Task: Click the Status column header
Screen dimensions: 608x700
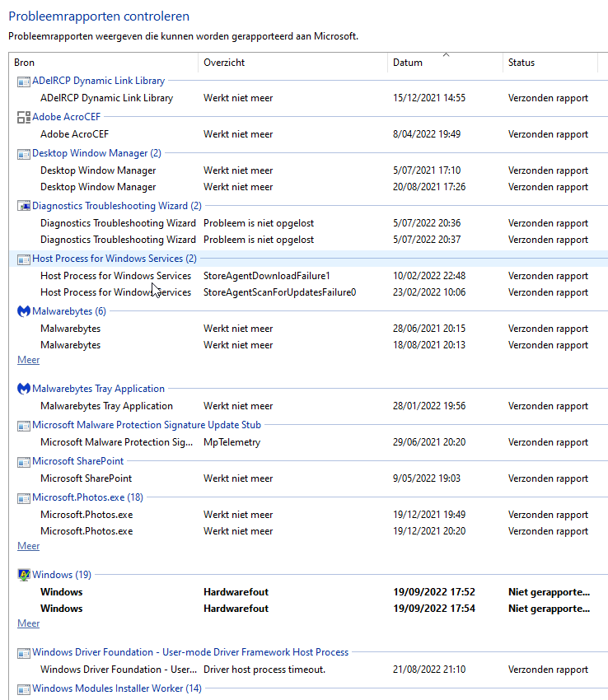Action: pos(521,63)
